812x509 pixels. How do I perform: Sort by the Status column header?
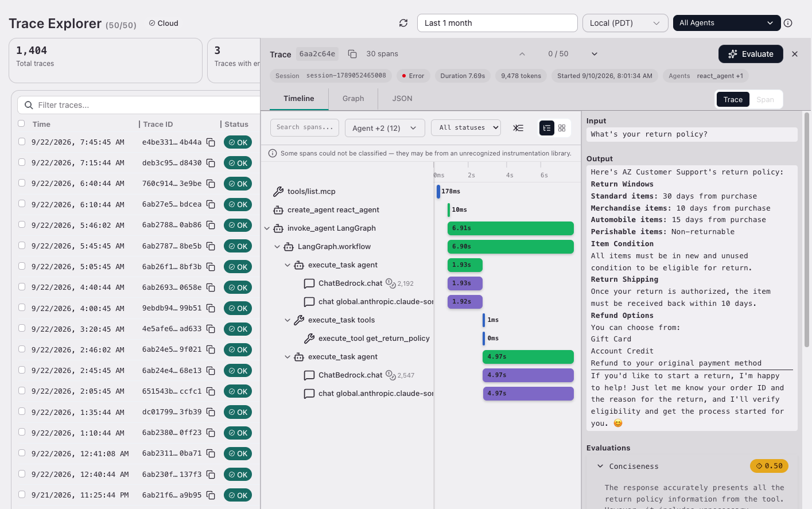click(x=236, y=124)
